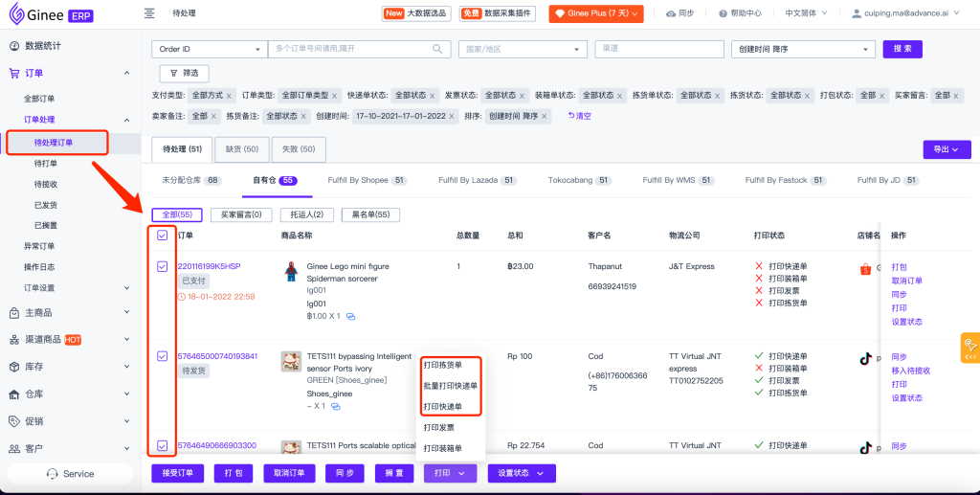The width and height of the screenshot is (980, 495).
Task: Click the 搁置 button
Action: point(393,473)
